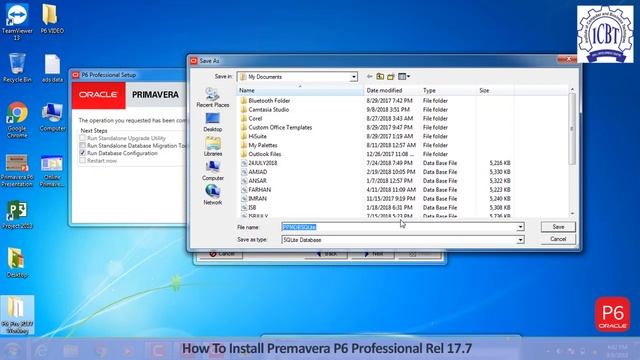Sort files by Type column header
640x360 pixels.
(x=448, y=90)
